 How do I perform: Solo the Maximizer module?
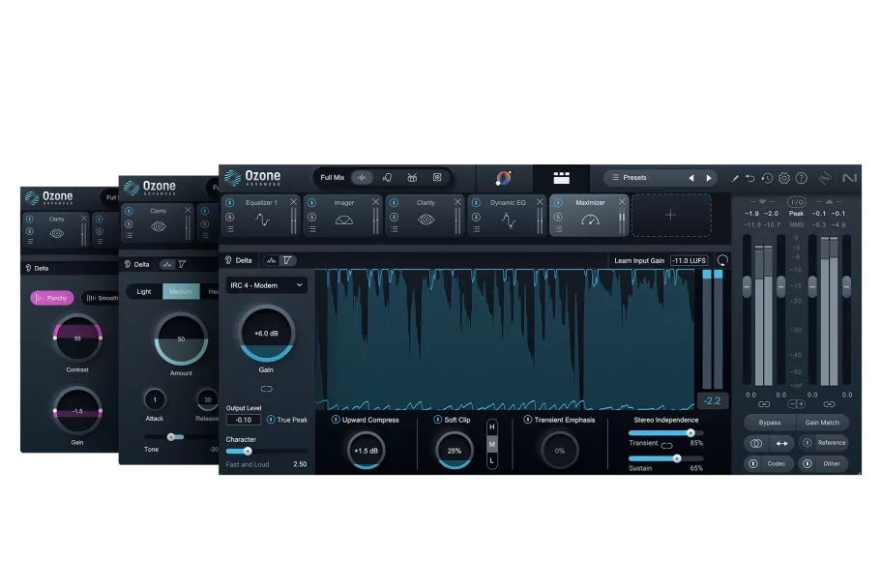pos(559,218)
